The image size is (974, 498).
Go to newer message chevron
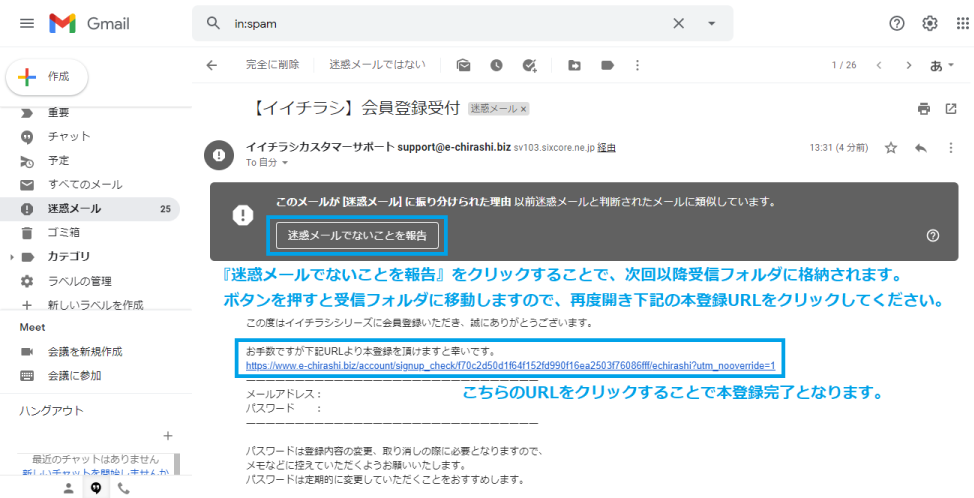[879, 65]
